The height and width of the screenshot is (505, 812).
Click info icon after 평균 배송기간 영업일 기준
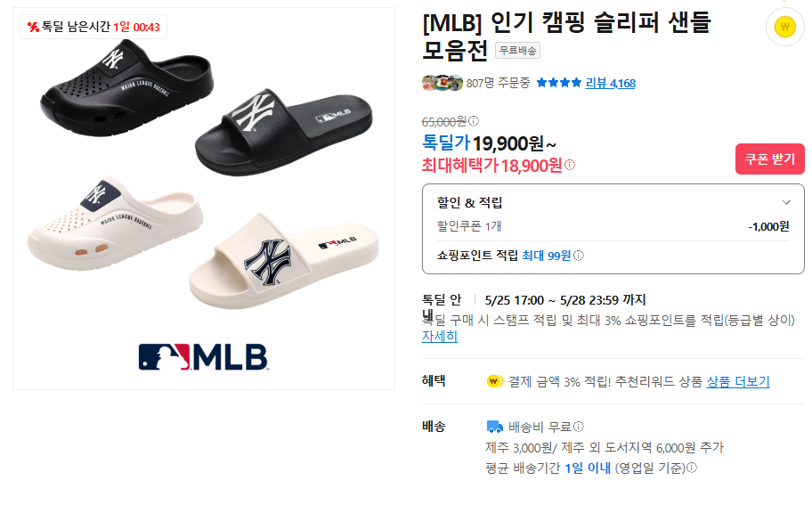[x=692, y=468]
